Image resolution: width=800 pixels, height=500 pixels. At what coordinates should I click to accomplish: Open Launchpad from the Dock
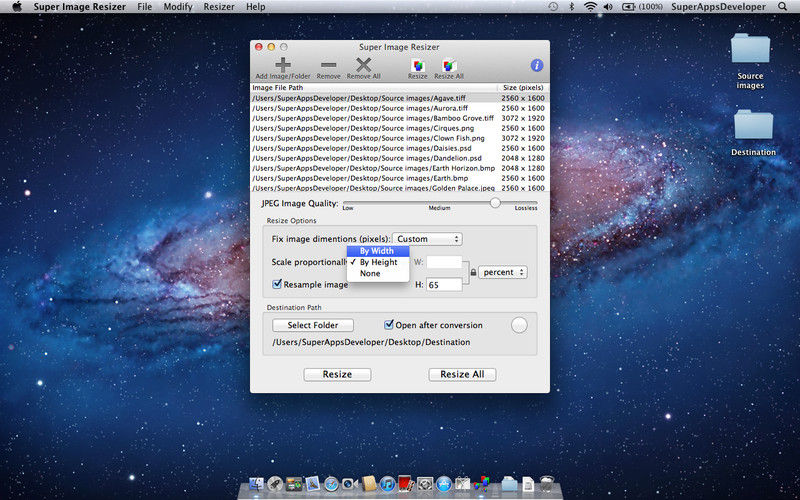275,484
